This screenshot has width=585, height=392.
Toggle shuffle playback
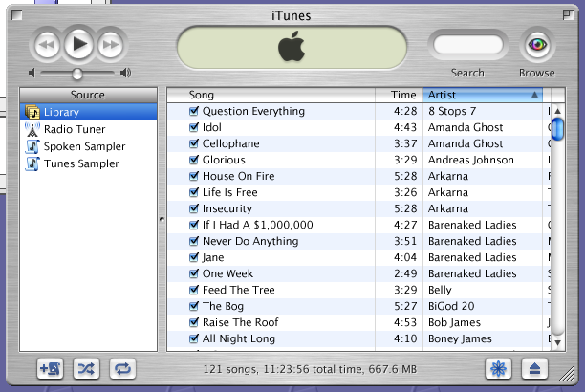tap(85, 367)
